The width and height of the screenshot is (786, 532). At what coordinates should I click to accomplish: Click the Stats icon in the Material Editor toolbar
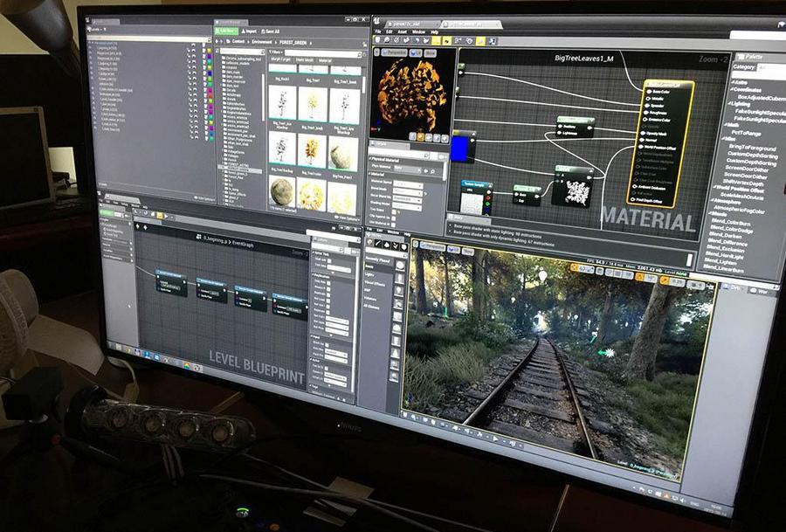(480, 42)
